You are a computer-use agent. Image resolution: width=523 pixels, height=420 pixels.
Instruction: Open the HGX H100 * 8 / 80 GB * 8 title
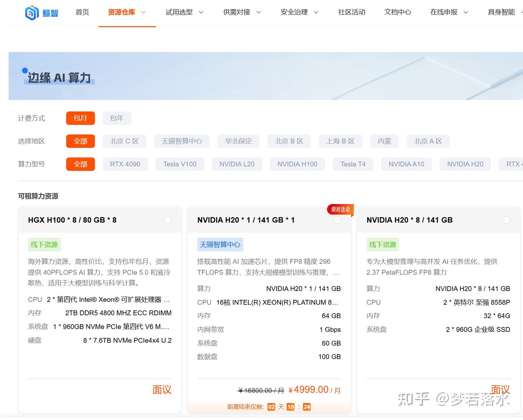[x=72, y=220]
